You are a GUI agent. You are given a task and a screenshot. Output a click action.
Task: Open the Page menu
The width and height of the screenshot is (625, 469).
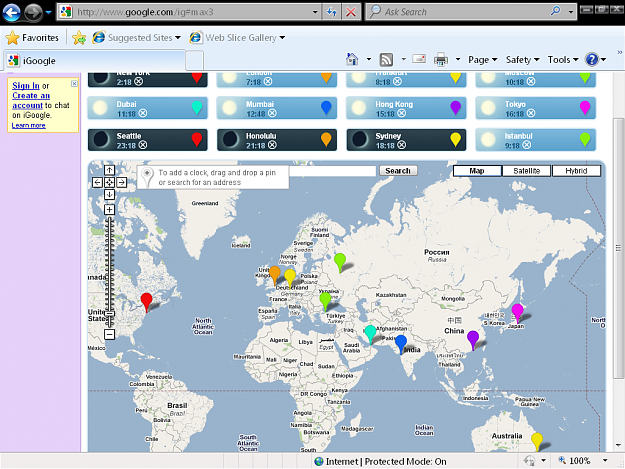pyautogui.click(x=483, y=60)
